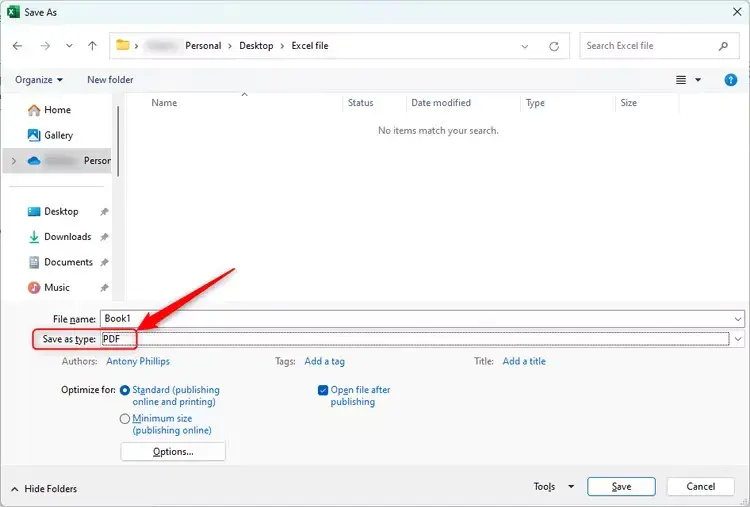Viewport: 750px width, 507px height.
Task: Unpin Music using its pin icon
Action: click(x=104, y=288)
